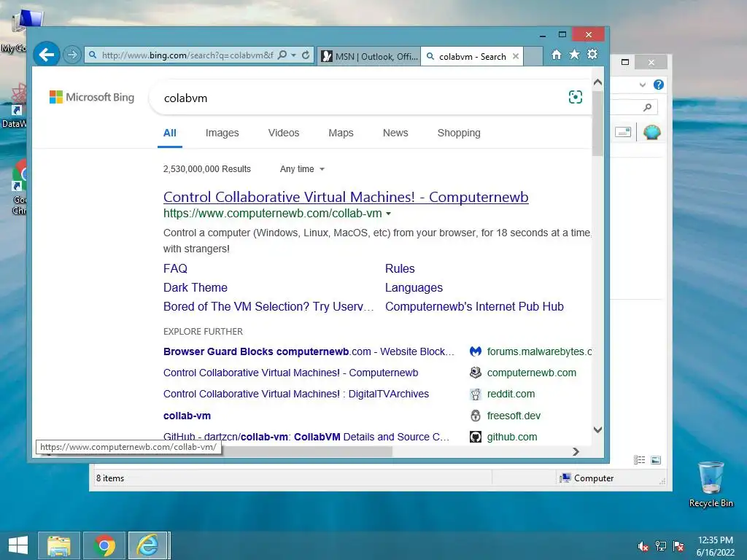Viewport: 747px width, 560px height.
Task: Expand the ribbon chevron in Explorer window
Action: click(x=643, y=85)
